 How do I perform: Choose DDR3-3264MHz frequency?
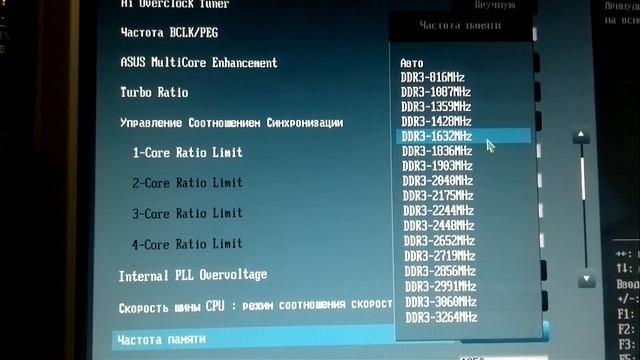click(441, 318)
